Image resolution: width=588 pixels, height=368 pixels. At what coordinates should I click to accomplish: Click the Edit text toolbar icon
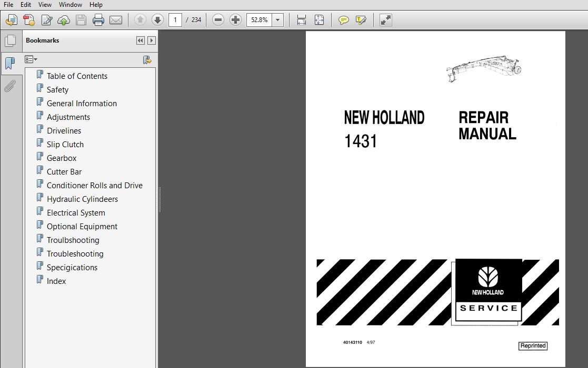pyautogui.click(x=46, y=20)
